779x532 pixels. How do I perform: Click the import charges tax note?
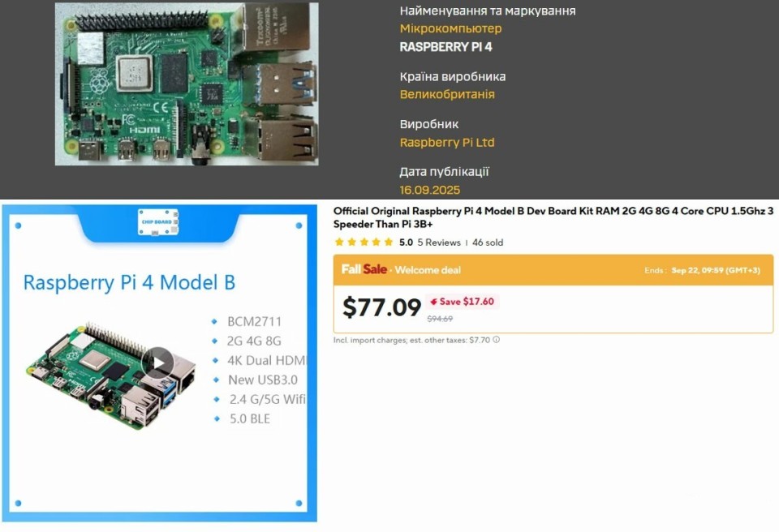click(411, 341)
